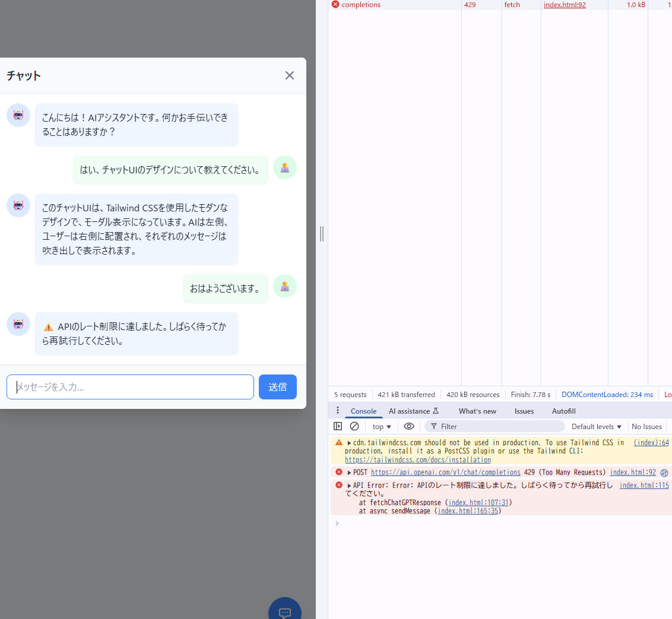Open the three-dot drawer menu beside Console
Image resolution: width=672 pixels, height=619 pixels.
(x=338, y=411)
